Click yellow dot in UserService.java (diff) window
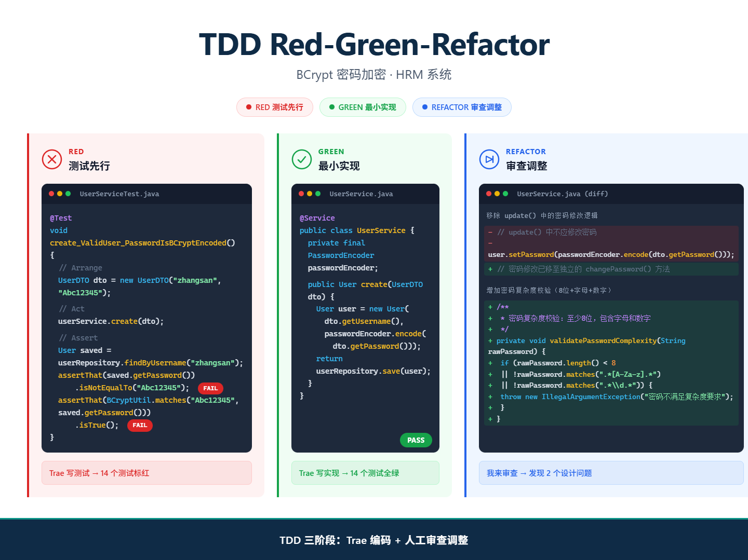748x560 pixels. point(497,194)
